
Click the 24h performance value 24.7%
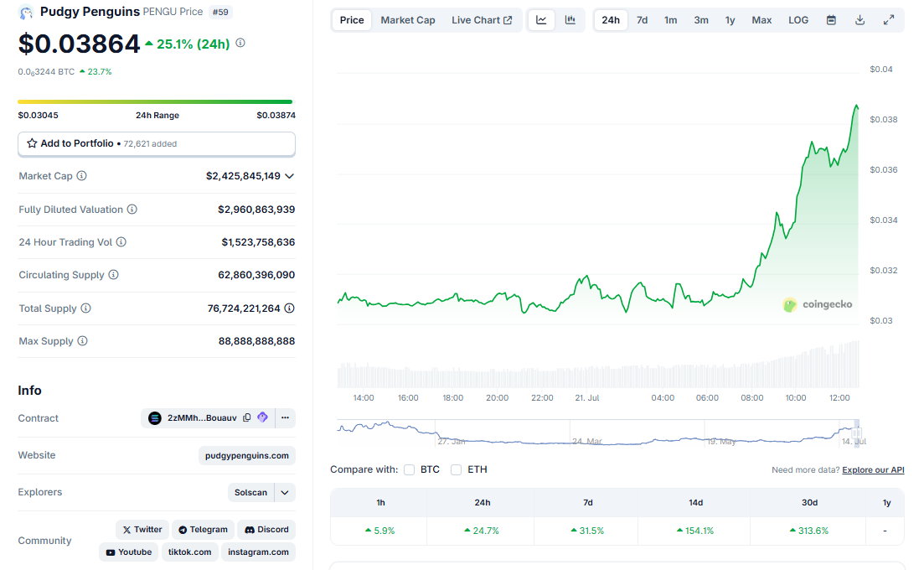[482, 531]
